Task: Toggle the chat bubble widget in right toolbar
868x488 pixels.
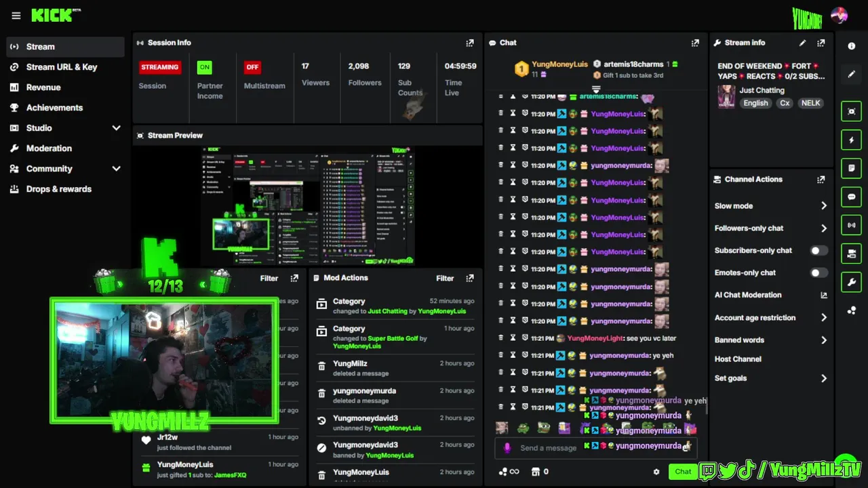Action: 852,197
